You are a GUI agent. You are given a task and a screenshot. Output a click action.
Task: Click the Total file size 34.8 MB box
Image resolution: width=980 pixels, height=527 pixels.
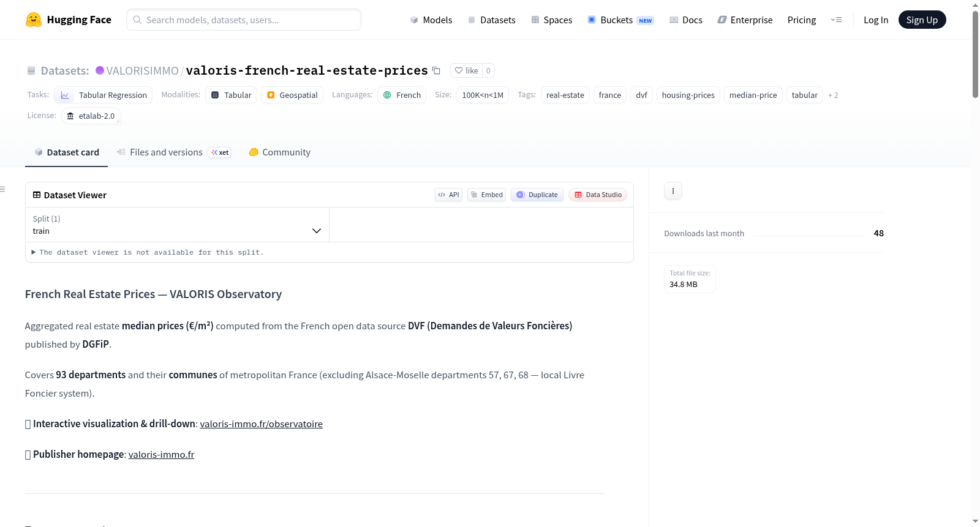coord(690,279)
